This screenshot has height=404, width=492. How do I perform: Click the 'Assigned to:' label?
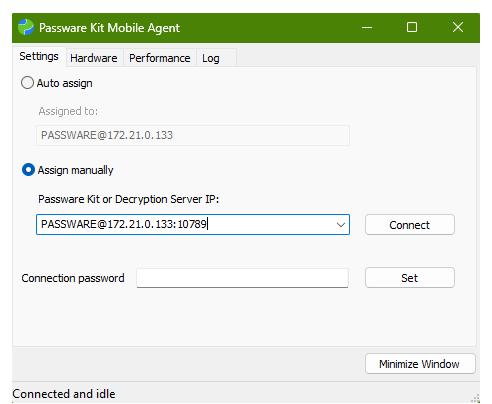(68, 111)
